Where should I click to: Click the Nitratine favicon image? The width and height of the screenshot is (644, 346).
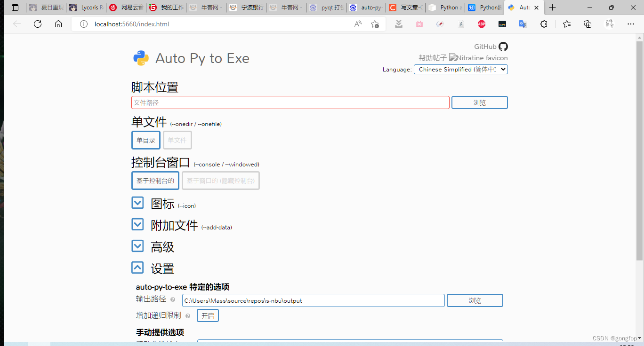pyautogui.click(x=478, y=58)
